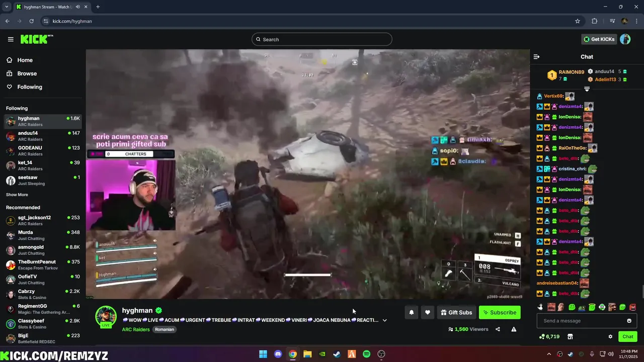Open Classybeef recommended channel
644x362 pixels.
pos(43,324)
